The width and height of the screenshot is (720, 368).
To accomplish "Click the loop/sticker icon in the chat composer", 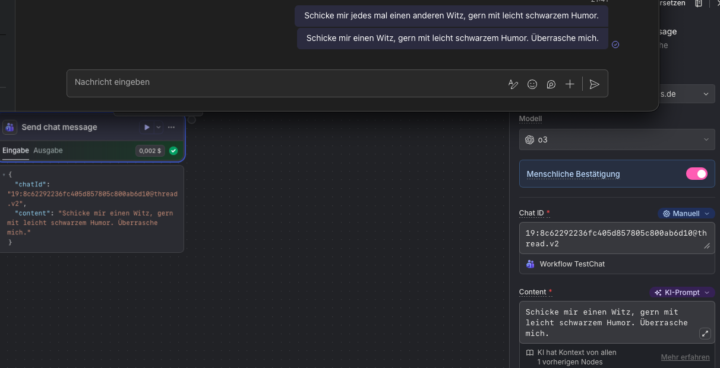I will (551, 85).
